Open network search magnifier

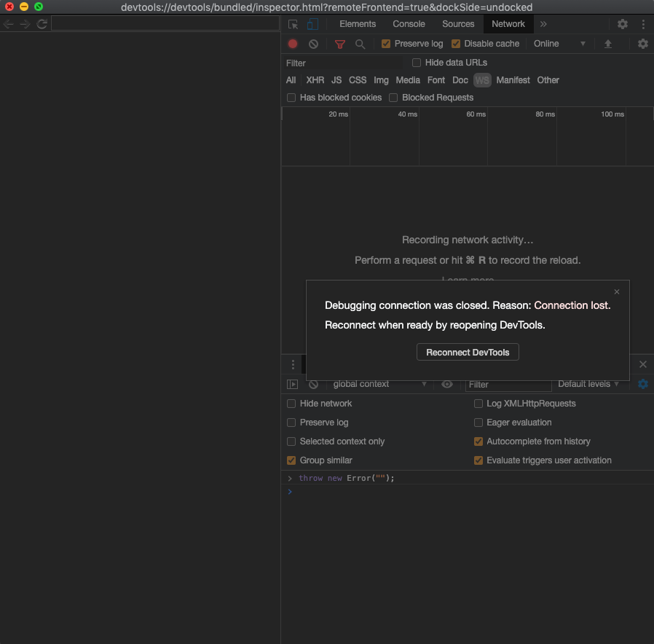[360, 44]
